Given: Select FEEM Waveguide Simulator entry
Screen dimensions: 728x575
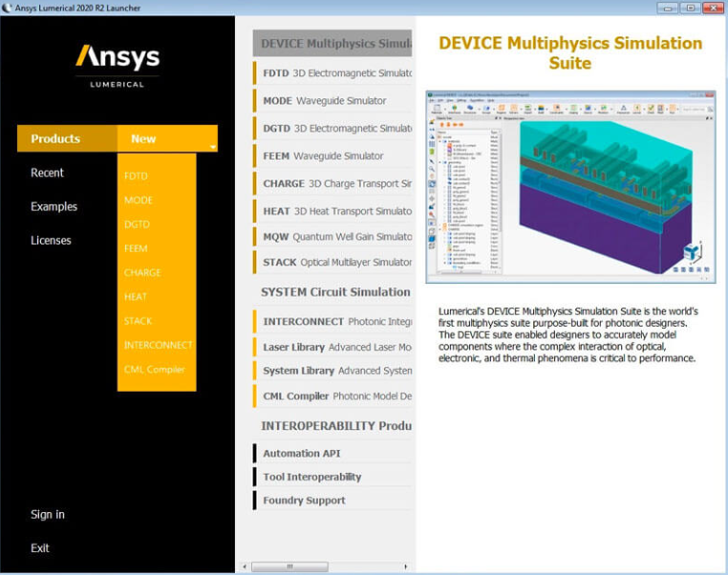Looking at the screenshot, I should (x=332, y=156).
